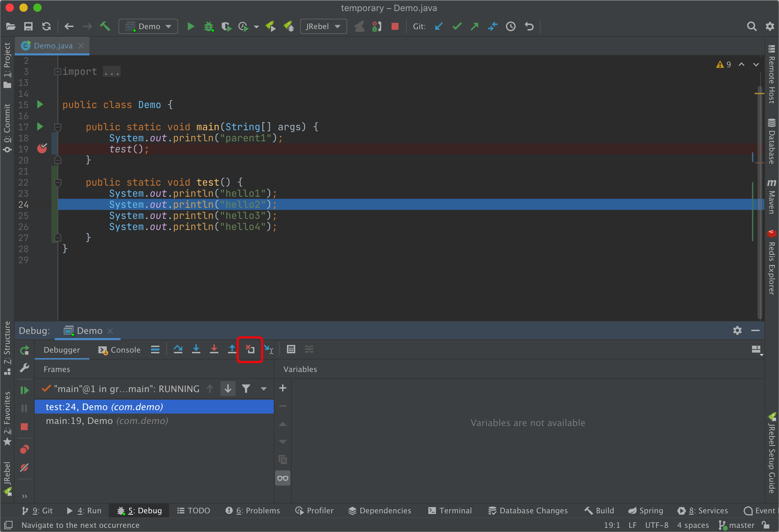
Task: Click Run to Cursor icon
Action: (269, 349)
